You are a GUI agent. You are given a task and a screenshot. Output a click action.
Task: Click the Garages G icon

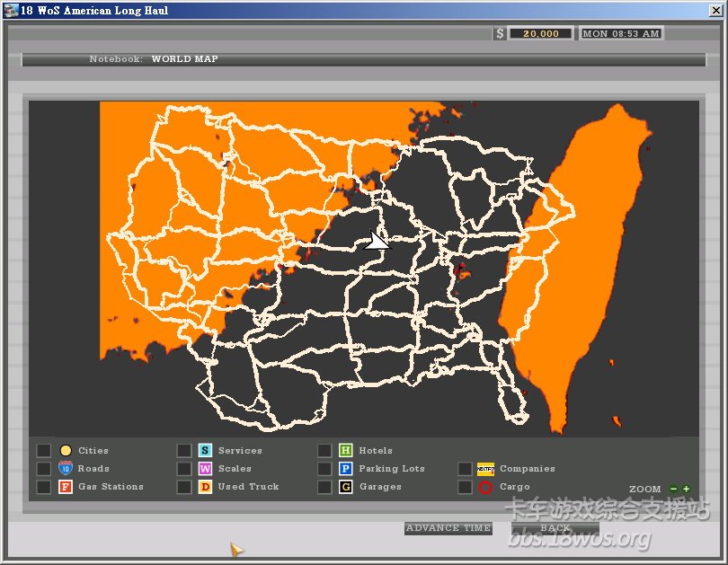pyautogui.click(x=345, y=487)
